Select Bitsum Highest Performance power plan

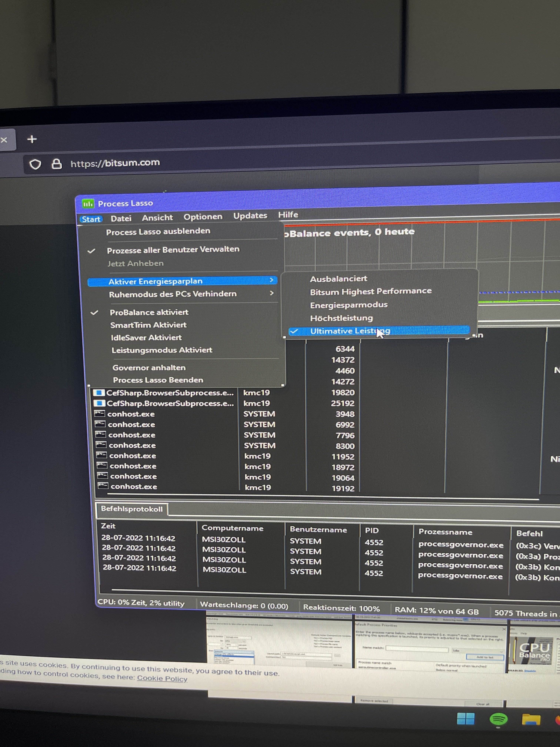371,291
